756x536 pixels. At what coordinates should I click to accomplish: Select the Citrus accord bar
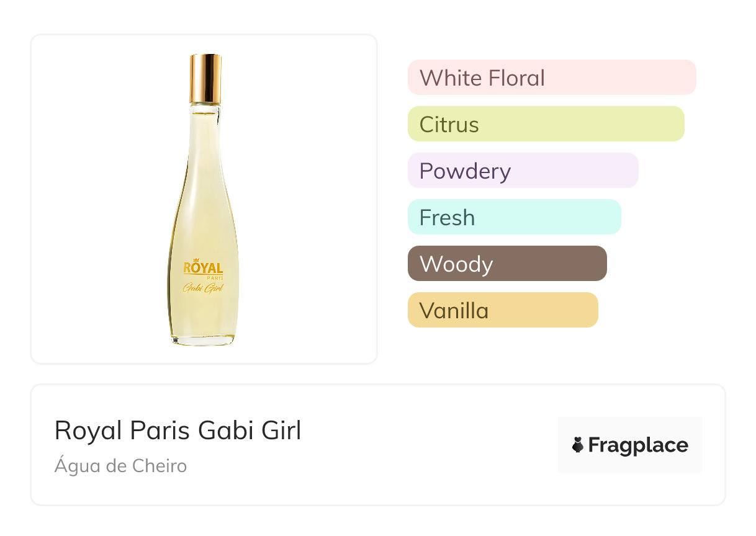tap(546, 124)
